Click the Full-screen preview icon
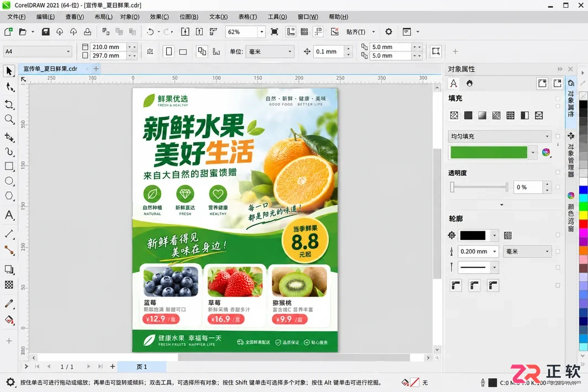The image size is (588, 392). pos(274,32)
